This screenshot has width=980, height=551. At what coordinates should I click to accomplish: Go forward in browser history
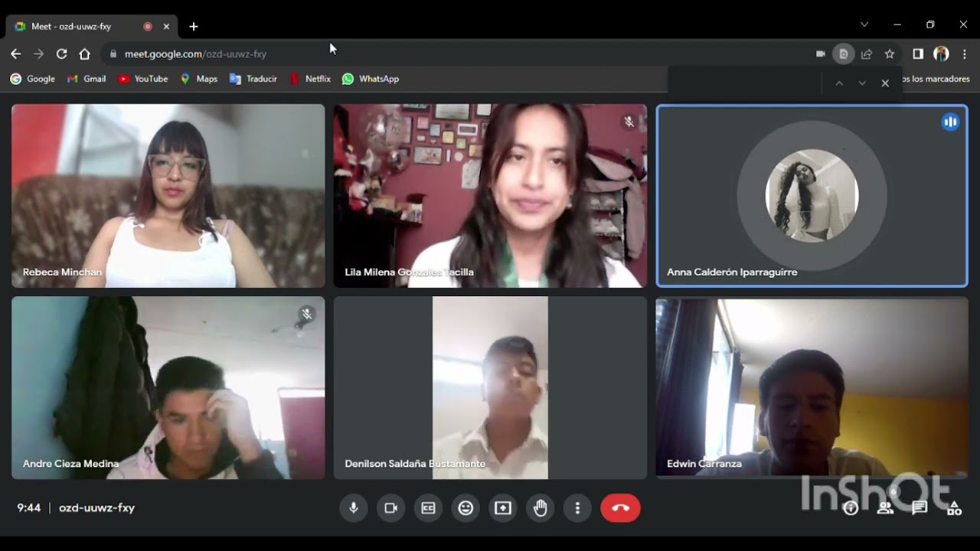pyautogui.click(x=38, y=54)
